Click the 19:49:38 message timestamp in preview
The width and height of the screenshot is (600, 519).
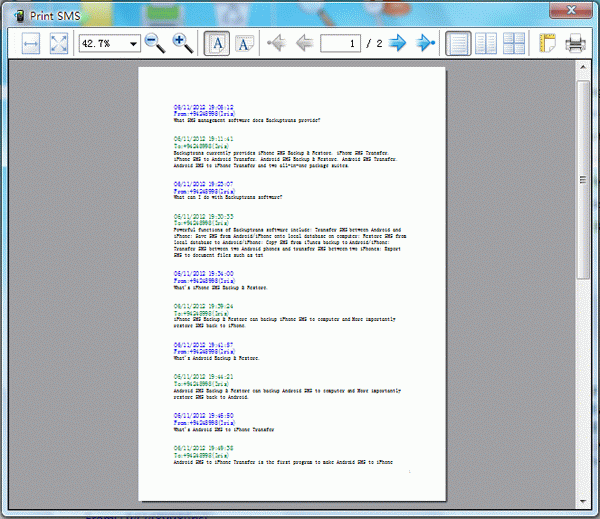tap(203, 448)
